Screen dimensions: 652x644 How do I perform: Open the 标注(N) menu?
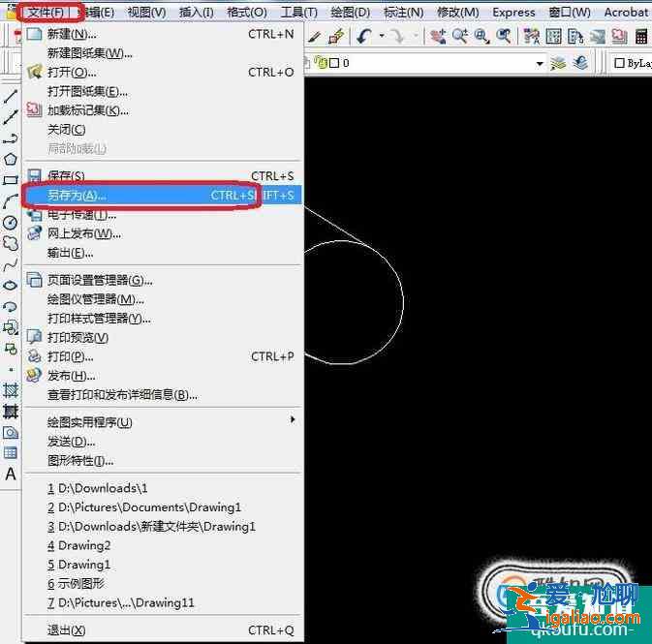(403, 13)
